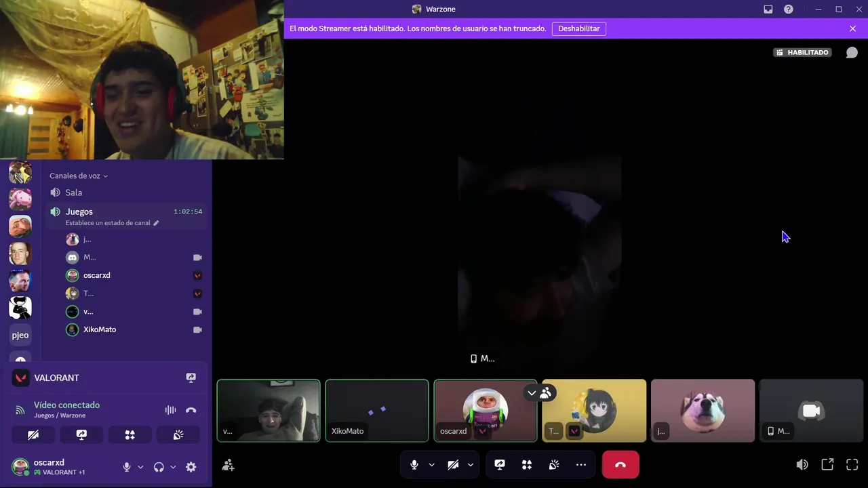868x488 pixels.
Task: Click the Valorant badge next to oscarxd in list
Action: pyautogui.click(x=197, y=275)
